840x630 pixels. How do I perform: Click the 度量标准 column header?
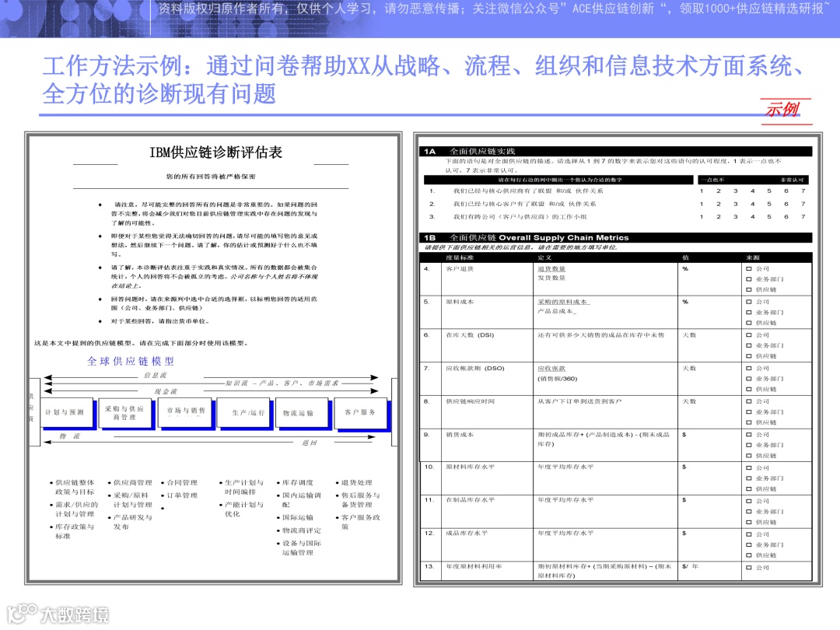click(x=460, y=257)
